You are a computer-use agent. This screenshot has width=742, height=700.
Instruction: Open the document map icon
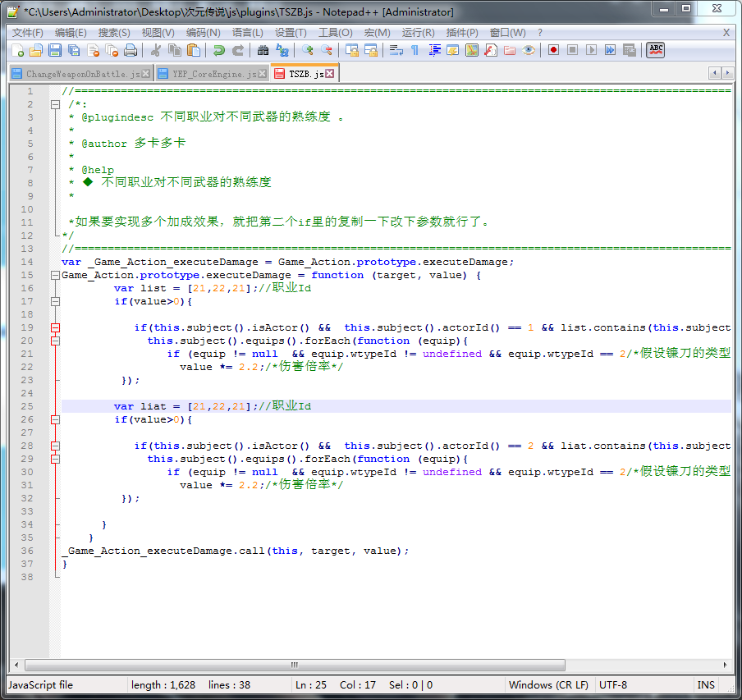click(472, 50)
